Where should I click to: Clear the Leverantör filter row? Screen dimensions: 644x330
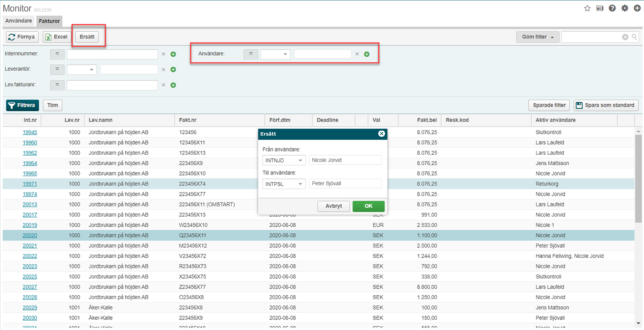click(x=163, y=70)
